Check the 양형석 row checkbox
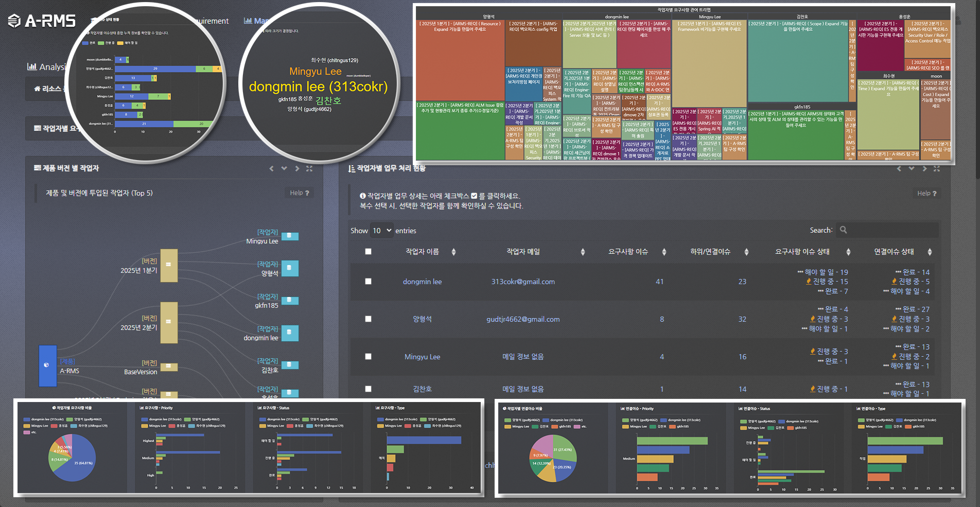980x507 pixels. [368, 319]
